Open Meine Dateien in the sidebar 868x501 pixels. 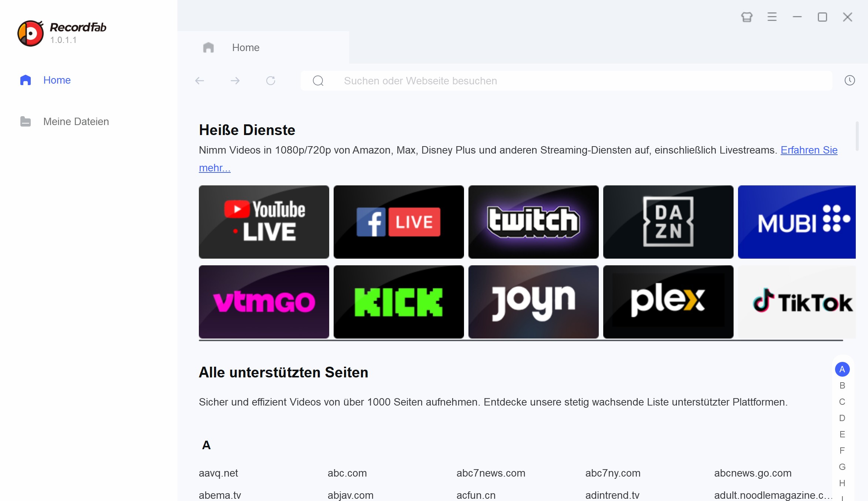[64, 121]
